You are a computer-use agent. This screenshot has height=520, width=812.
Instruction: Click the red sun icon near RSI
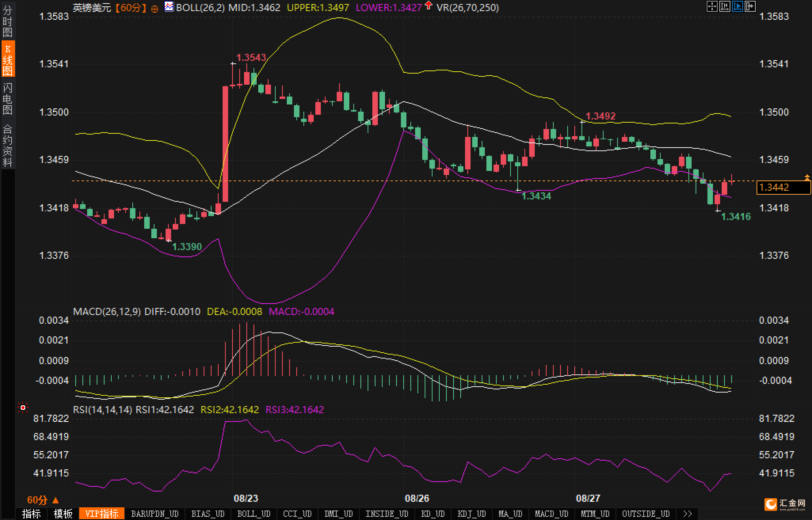coord(23,408)
